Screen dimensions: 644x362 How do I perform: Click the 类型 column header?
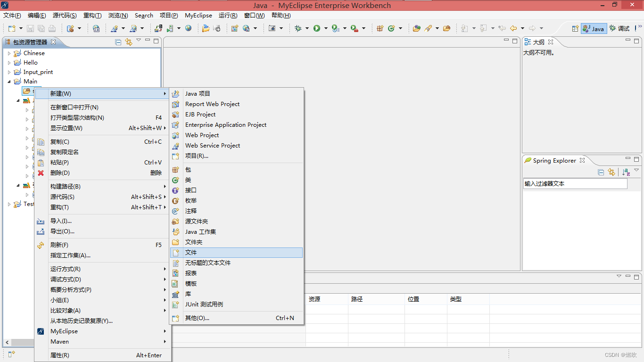468,299
